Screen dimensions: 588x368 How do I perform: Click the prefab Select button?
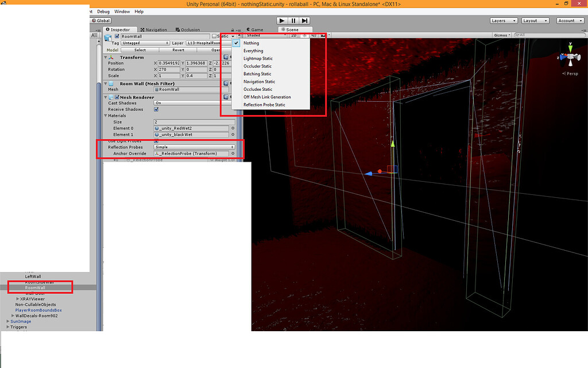click(140, 50)
